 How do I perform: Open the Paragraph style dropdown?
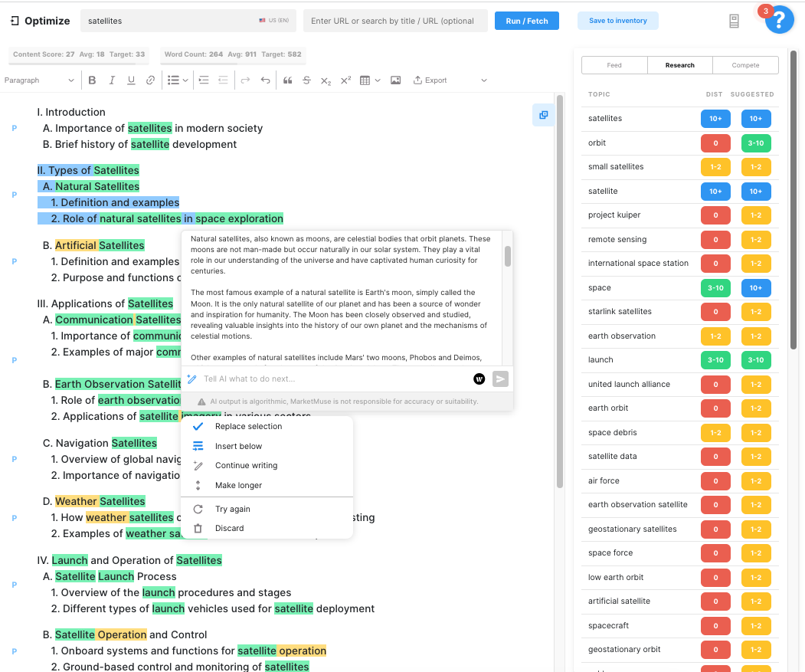click(40, 80)
